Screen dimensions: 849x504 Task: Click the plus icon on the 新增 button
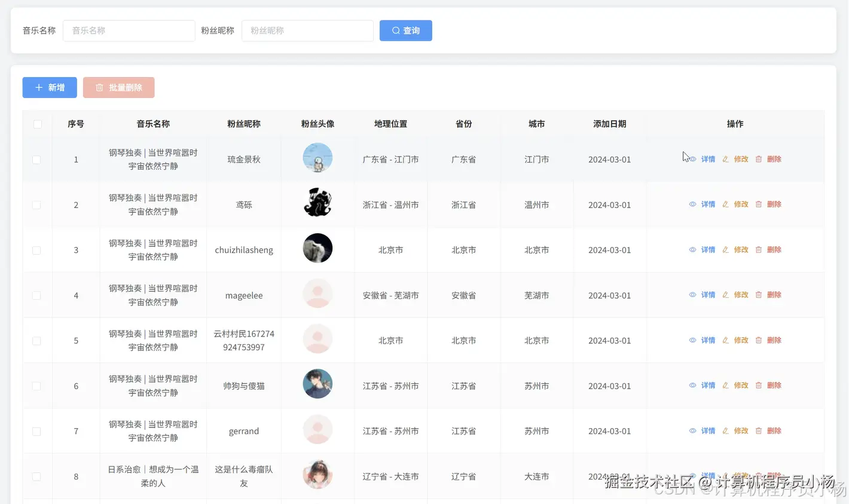click(38, 87)
